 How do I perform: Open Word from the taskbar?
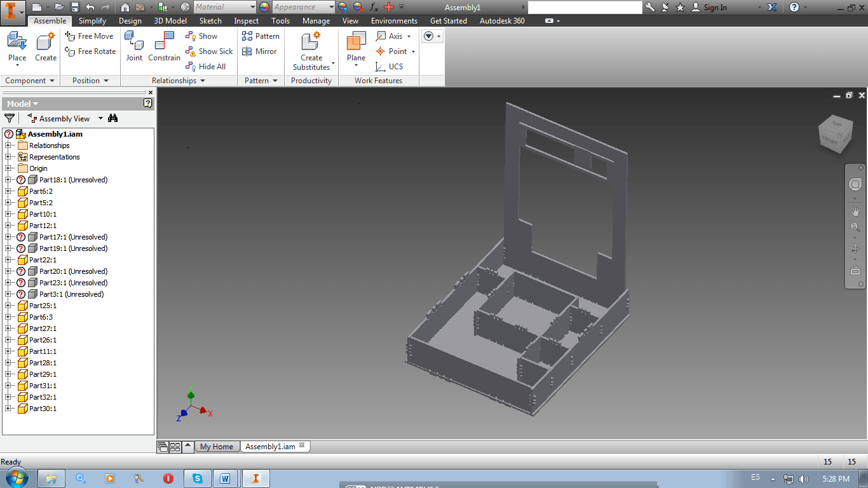pos(226,478)
